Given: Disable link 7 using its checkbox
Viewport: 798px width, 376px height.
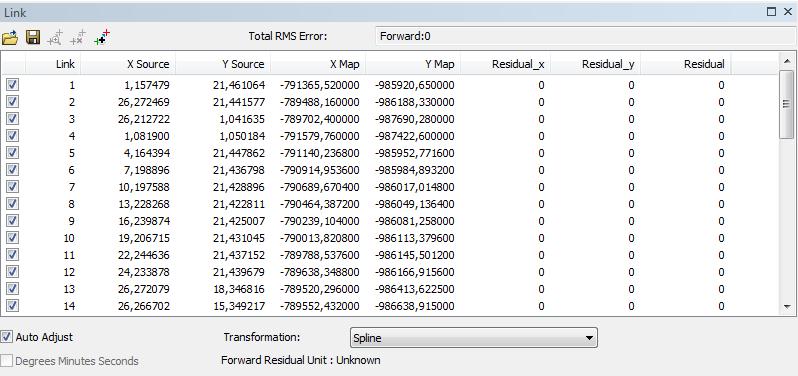Looking at the screenshot, I should click(x=13, y=187).
